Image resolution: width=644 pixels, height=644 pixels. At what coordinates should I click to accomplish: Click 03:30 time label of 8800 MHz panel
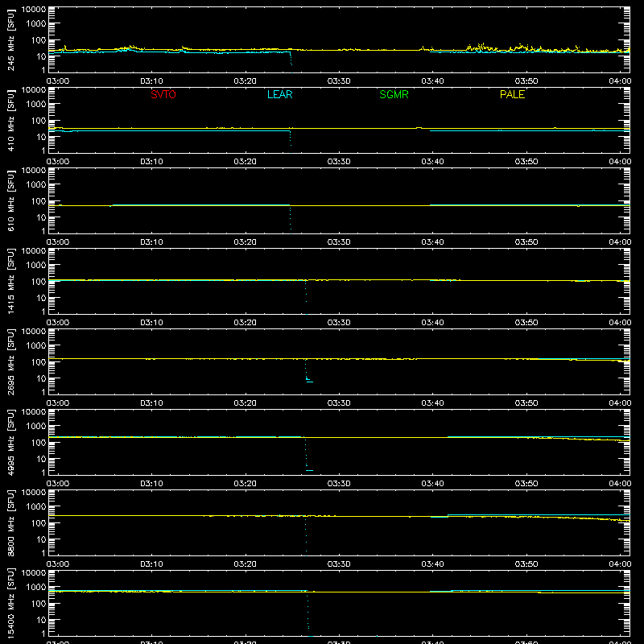click(x=339, y=564)
